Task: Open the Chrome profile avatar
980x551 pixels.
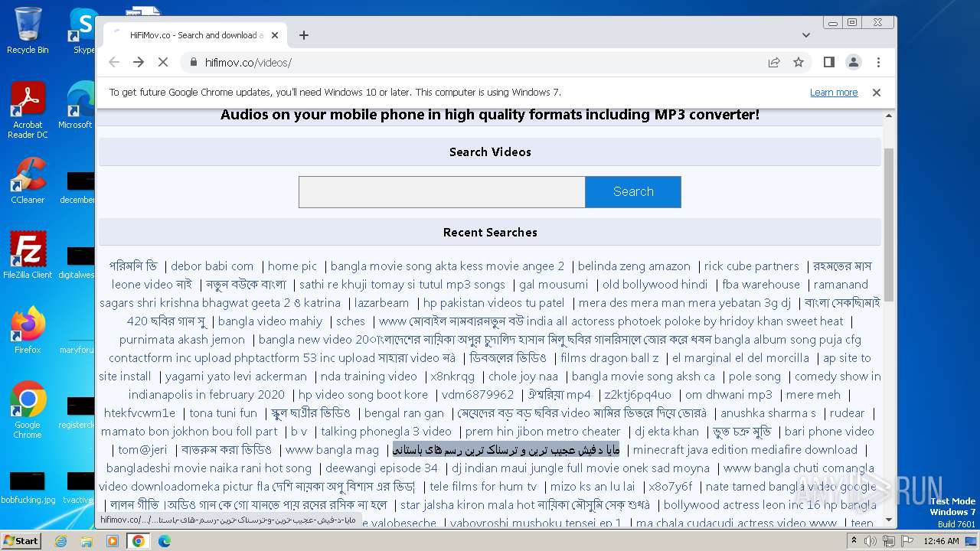Action: point(853,62)
